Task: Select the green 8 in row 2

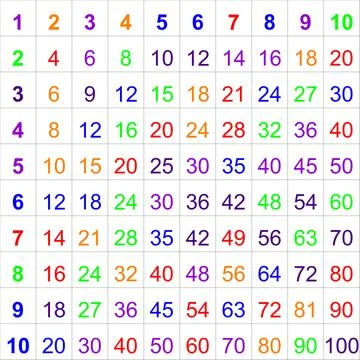Action: (126, 58)
